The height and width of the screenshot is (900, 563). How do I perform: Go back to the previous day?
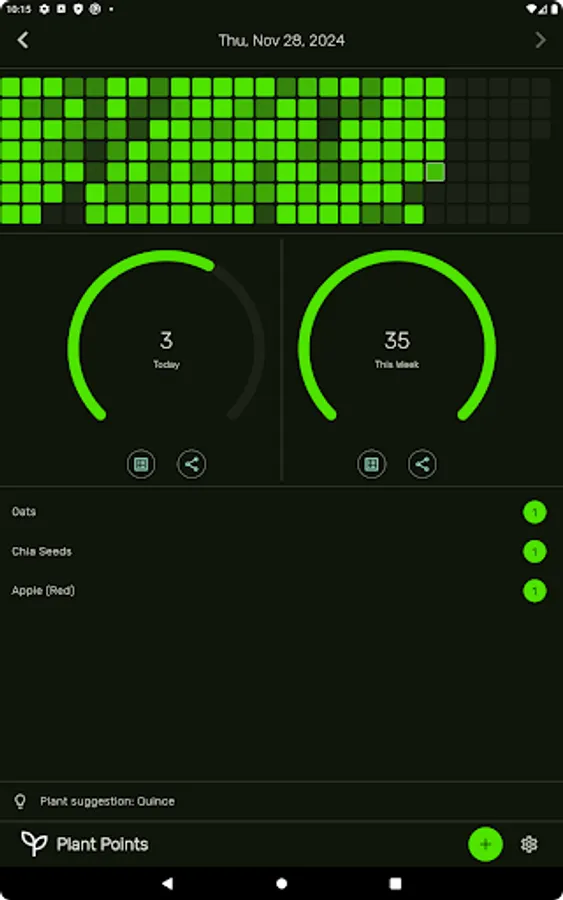coord(23,40)
